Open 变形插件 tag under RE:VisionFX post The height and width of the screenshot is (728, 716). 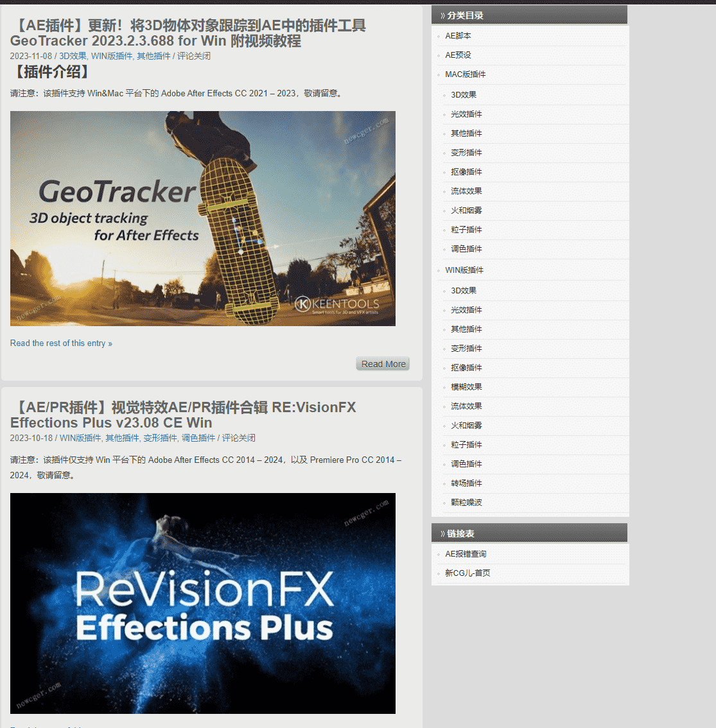pos(160,438)
